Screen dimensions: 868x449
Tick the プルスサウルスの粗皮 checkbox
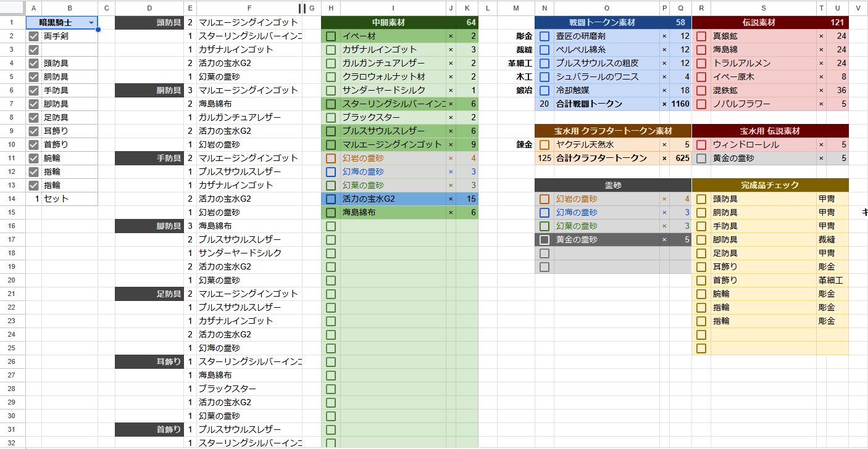click(x=545, y=64)
